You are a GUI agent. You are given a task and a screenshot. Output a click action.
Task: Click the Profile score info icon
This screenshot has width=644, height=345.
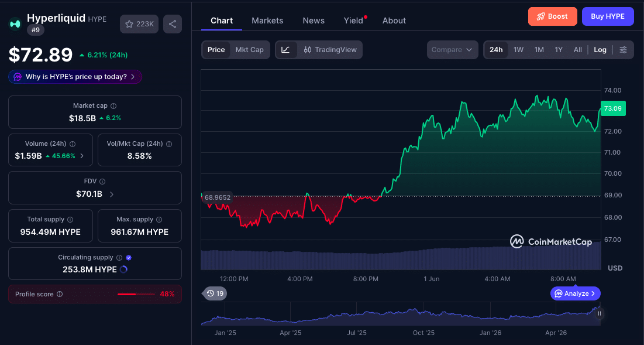pos(60,294)
